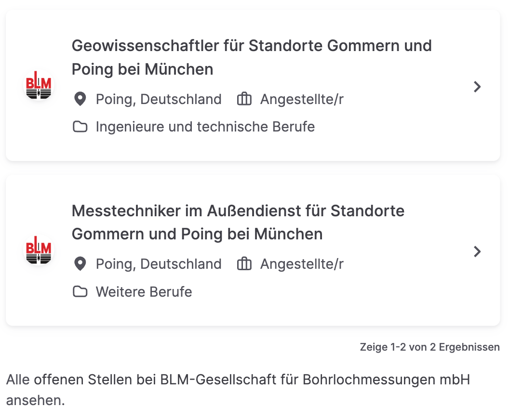Select Angestellte/r label in Geowissenschaftler card
510x420 pixels.
(x=302, y=100)
